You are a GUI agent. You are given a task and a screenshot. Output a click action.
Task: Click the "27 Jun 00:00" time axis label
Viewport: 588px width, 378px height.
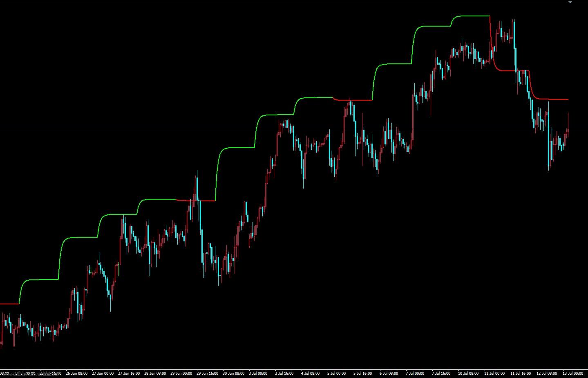pyautogui.click(x=103, y=373)
